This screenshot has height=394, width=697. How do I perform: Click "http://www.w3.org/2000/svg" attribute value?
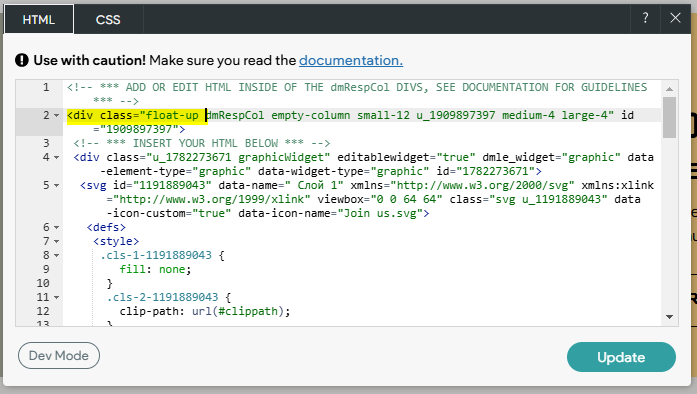(x=482, y=185)
